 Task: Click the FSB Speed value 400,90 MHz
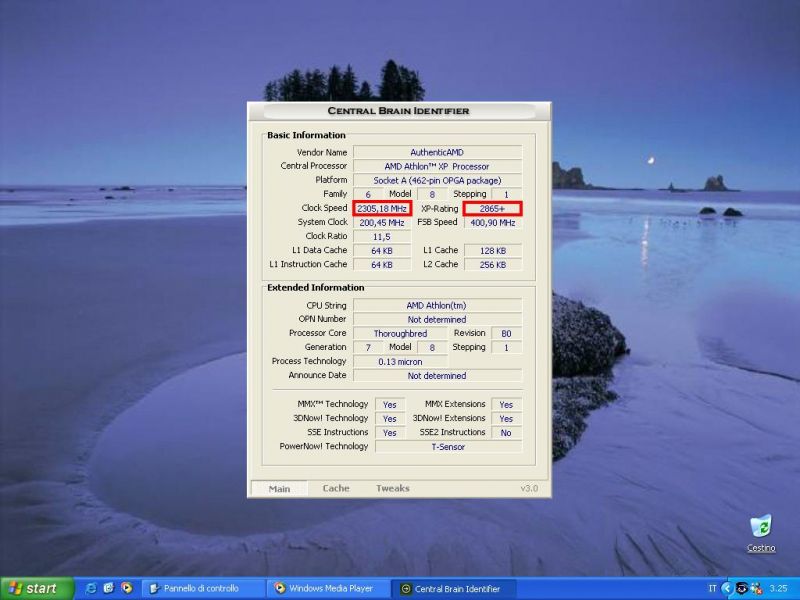(492, 222)
